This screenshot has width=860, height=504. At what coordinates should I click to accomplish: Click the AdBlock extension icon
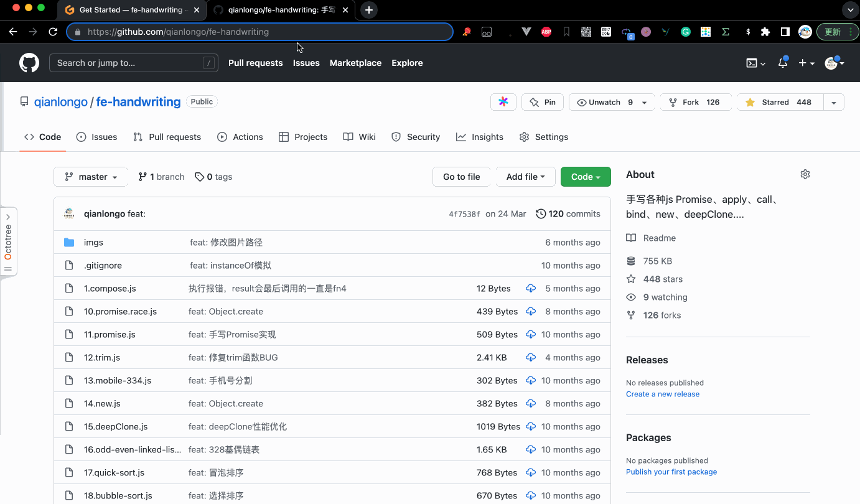pyautogui.click(x=546, y=31)
